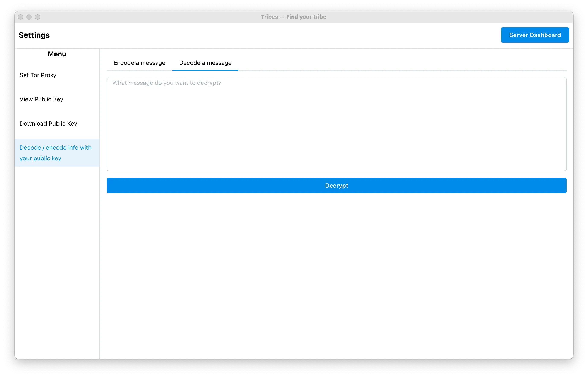Click the underline beneath Decode a message
The width and height of the screenshot is (588, 377).
coord(205,71)
